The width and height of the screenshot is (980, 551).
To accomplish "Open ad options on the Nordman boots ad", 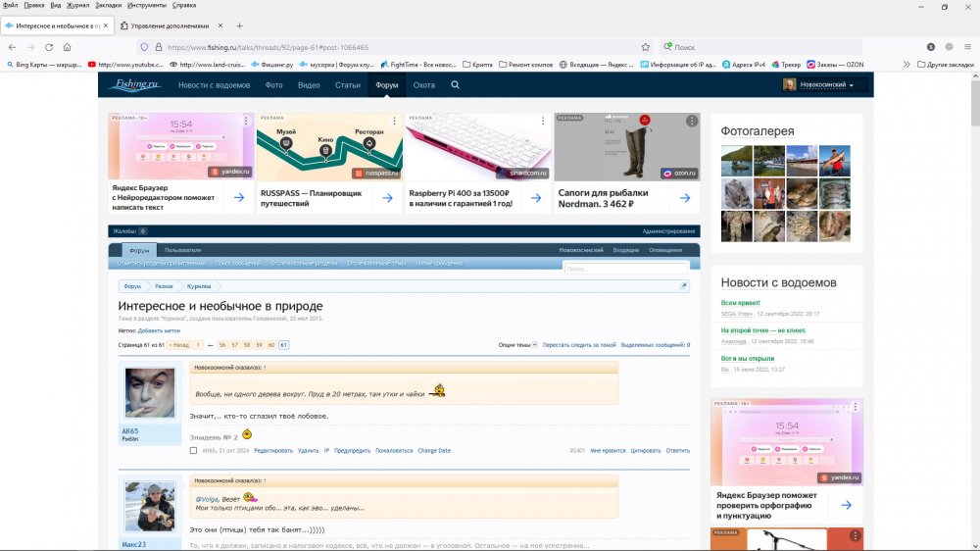I will (692, 122).
